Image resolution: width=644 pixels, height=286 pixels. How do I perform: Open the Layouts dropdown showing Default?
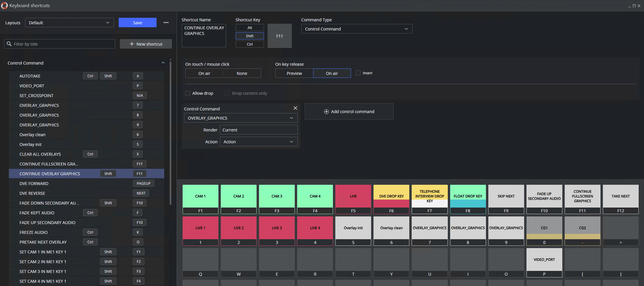click(x=69, y=23)
